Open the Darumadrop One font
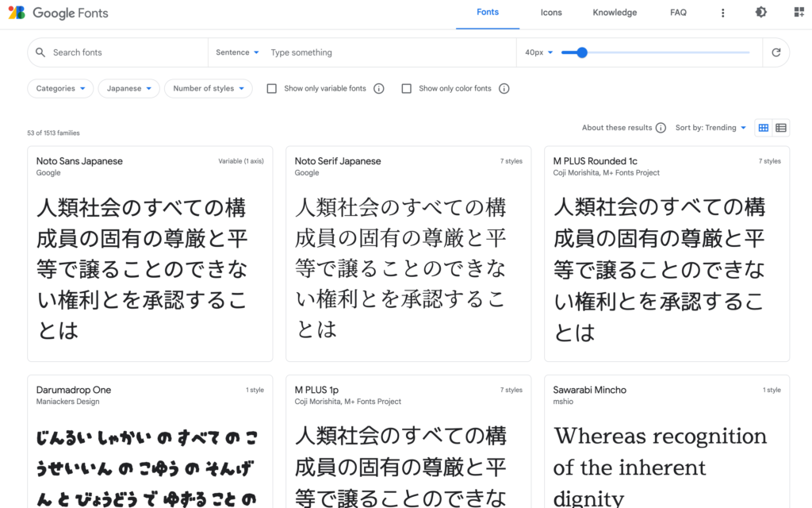 [74, 390]
